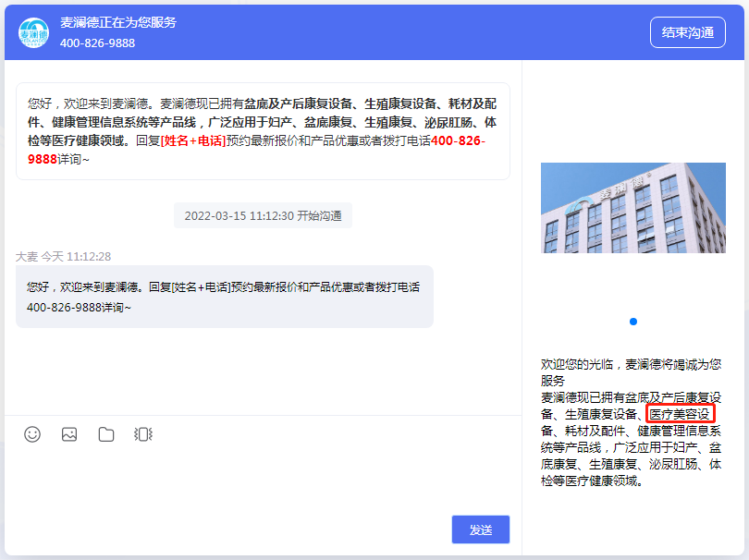Click the image upload icon

pos(69,434)
